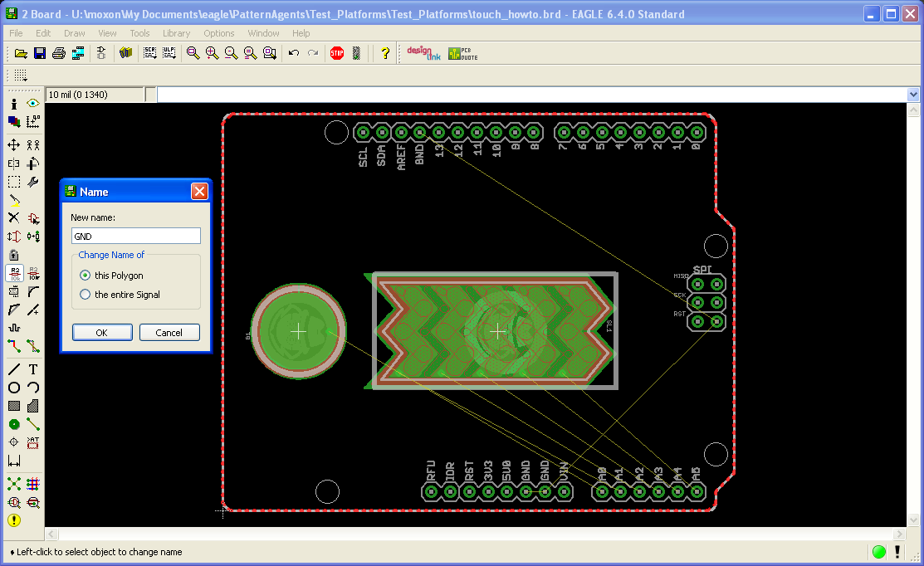Select the Mark origin tool
This screenshot has height=566, width=924.
(x=33, y=122)
